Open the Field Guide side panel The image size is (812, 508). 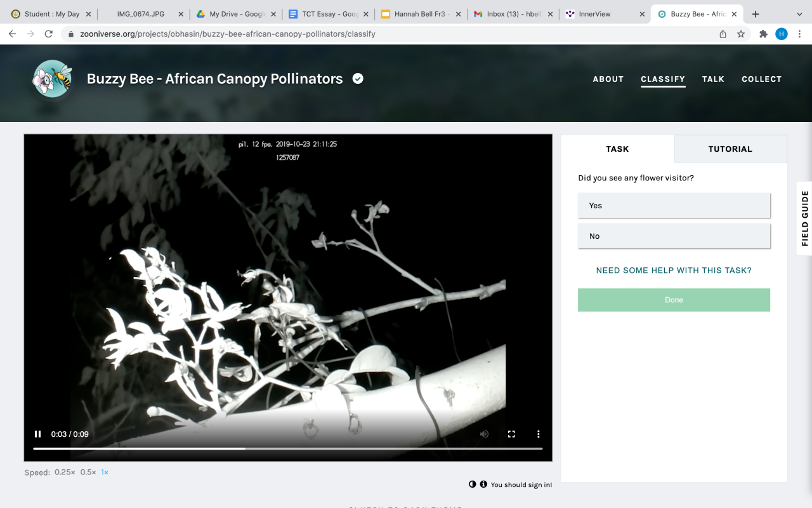[x=804, y=218]
